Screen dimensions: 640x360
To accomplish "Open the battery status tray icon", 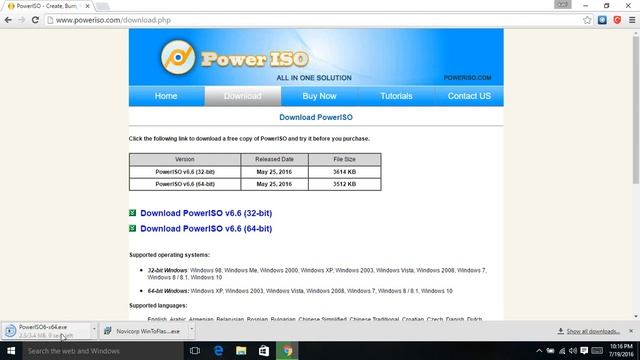I will point(551,351).
